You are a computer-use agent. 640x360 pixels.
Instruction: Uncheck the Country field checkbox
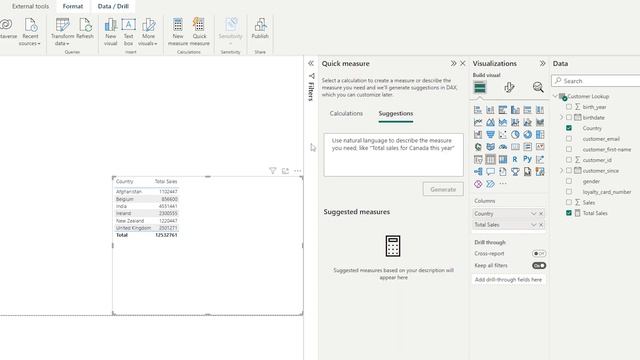pyautogui.click(x=569, y=128)
